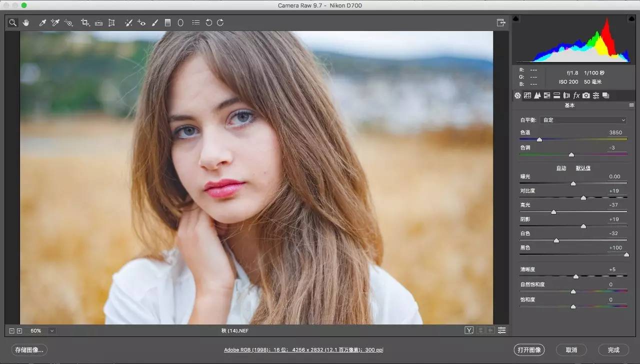Select the Graduated Filter tool
Viewport: 640px width, 364px height.
(168, 22)
